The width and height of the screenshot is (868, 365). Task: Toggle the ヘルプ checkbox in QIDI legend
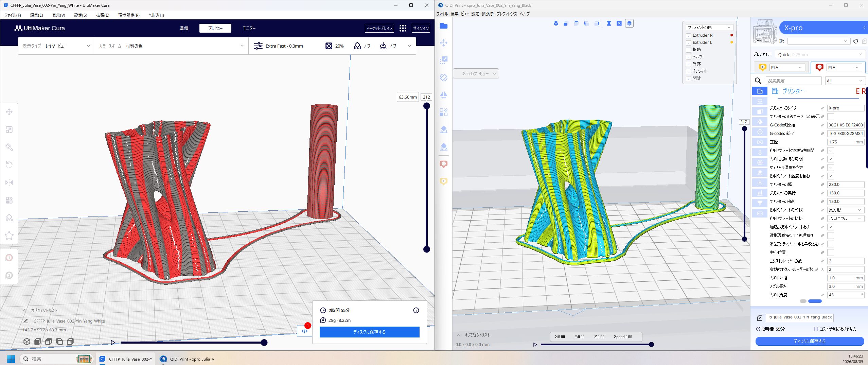point(689,57)
